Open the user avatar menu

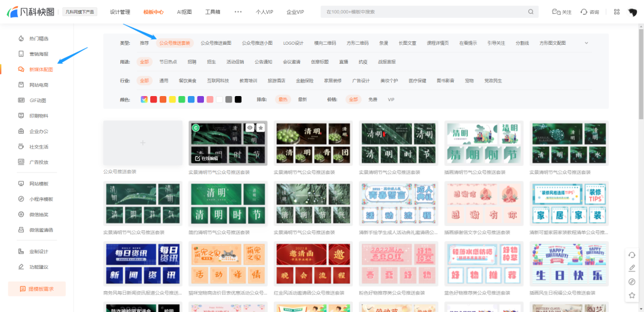click(633, 12)
